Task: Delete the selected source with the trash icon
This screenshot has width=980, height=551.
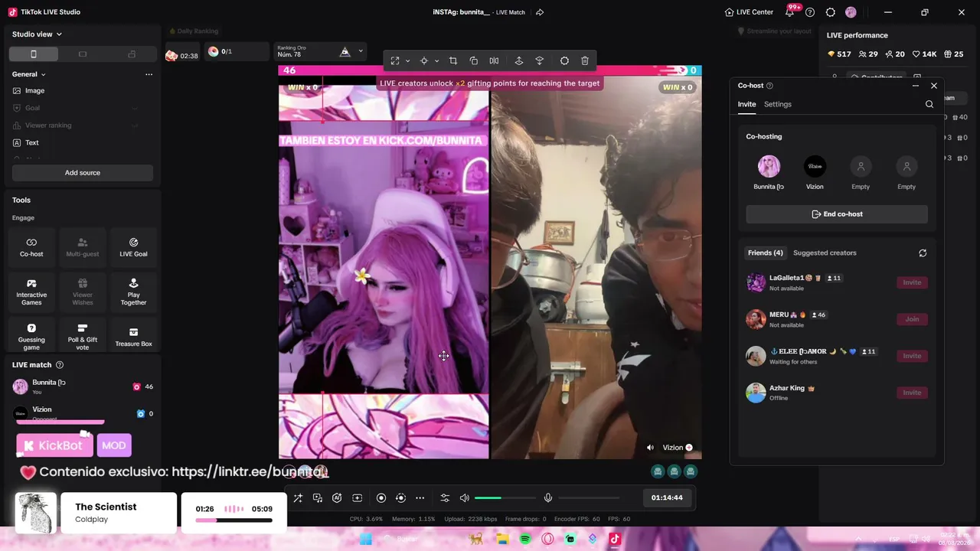Action: point(585,60)
